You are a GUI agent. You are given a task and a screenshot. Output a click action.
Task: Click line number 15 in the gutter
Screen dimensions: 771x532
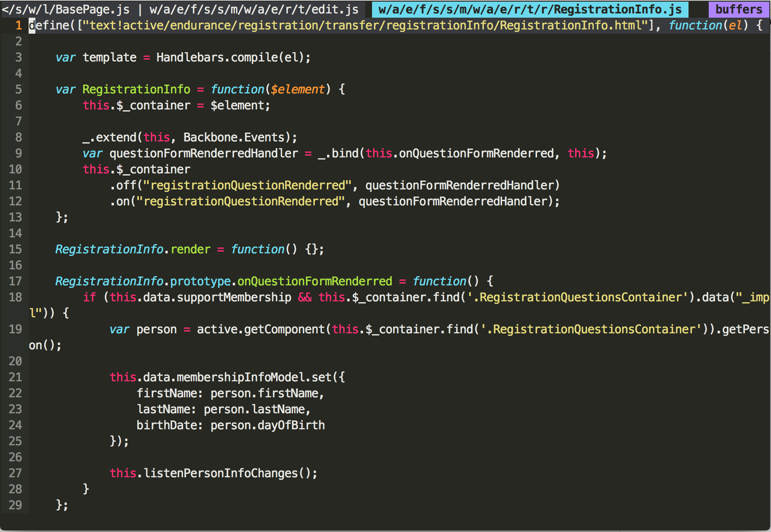point(15,250)
